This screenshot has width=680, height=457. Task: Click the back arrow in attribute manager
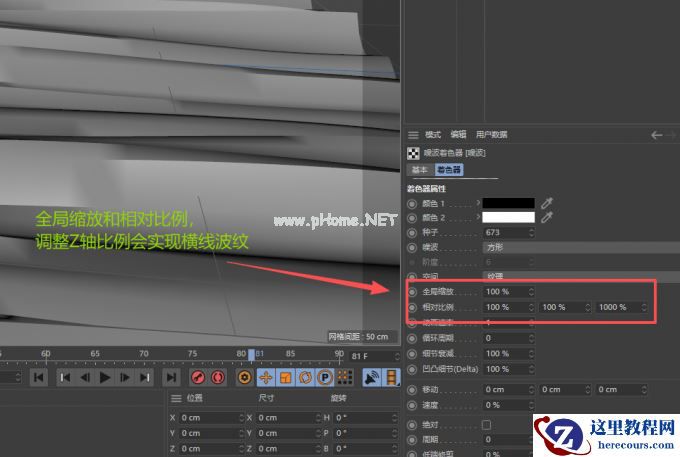tap(657, 135)
